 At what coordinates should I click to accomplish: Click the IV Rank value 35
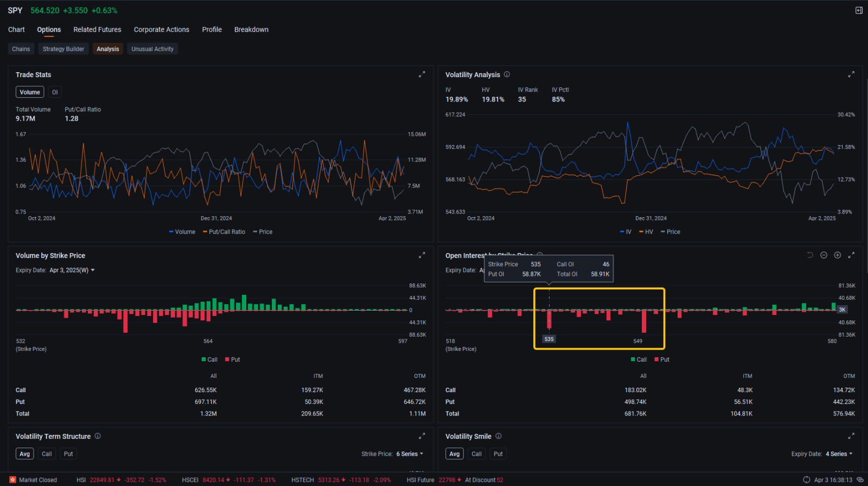pyautogui.click(x=522, y=99)
